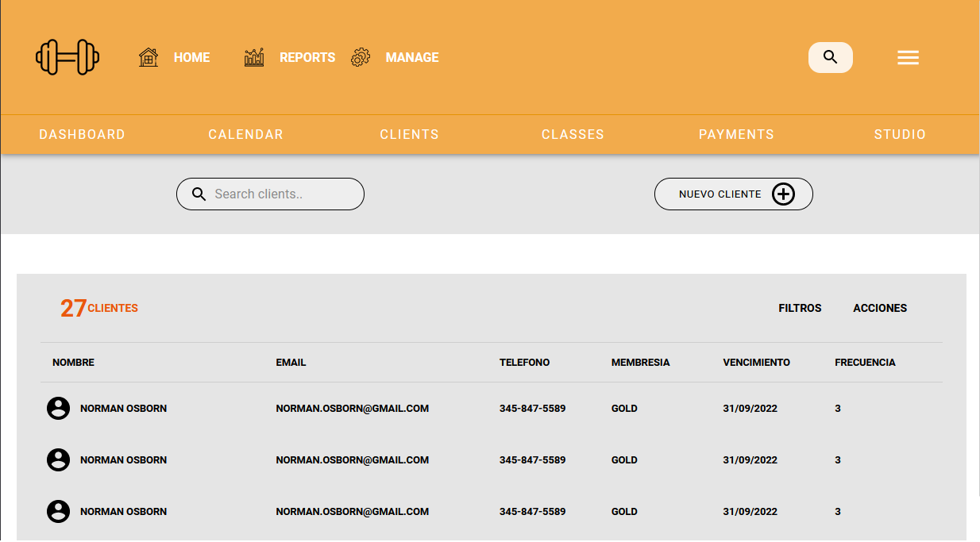
Task: Click the NOMBRE column header
Action: pyautogui.click(x=73, y=363)
